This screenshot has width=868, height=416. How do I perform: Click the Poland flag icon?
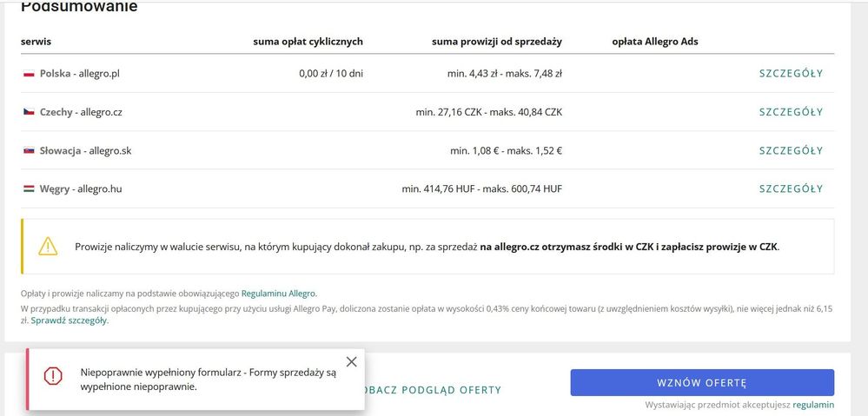pyautogui.click(x=29, y=74)
